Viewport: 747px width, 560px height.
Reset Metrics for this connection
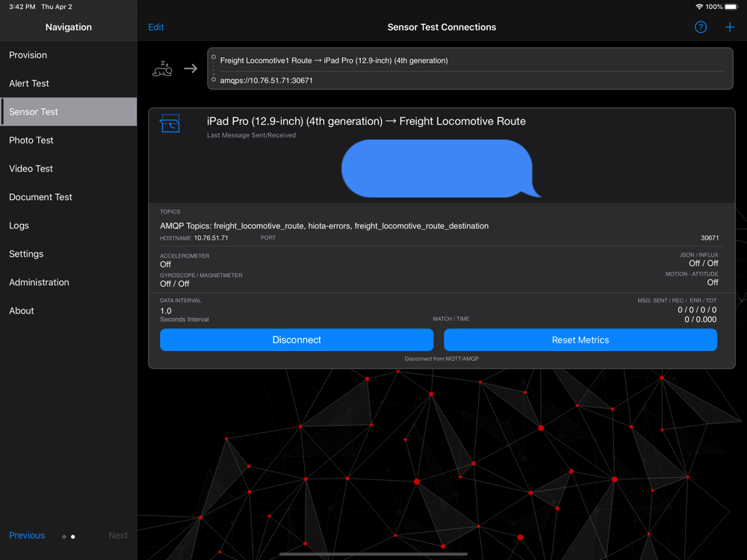[x=580, y=340]
